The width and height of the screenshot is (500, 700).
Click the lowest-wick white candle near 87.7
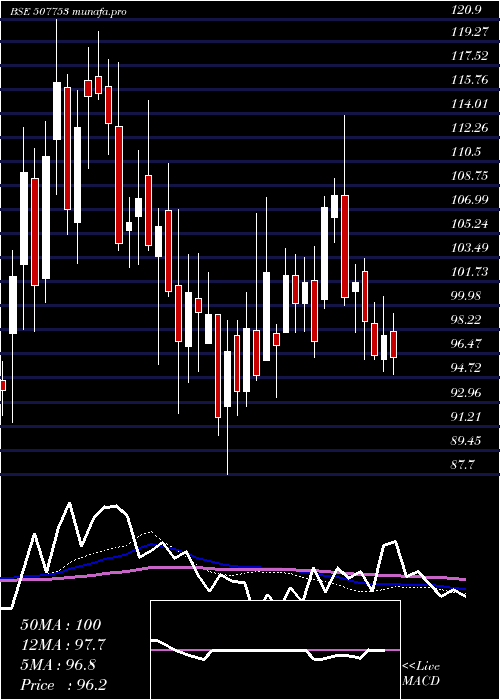[x=228, y=379]
